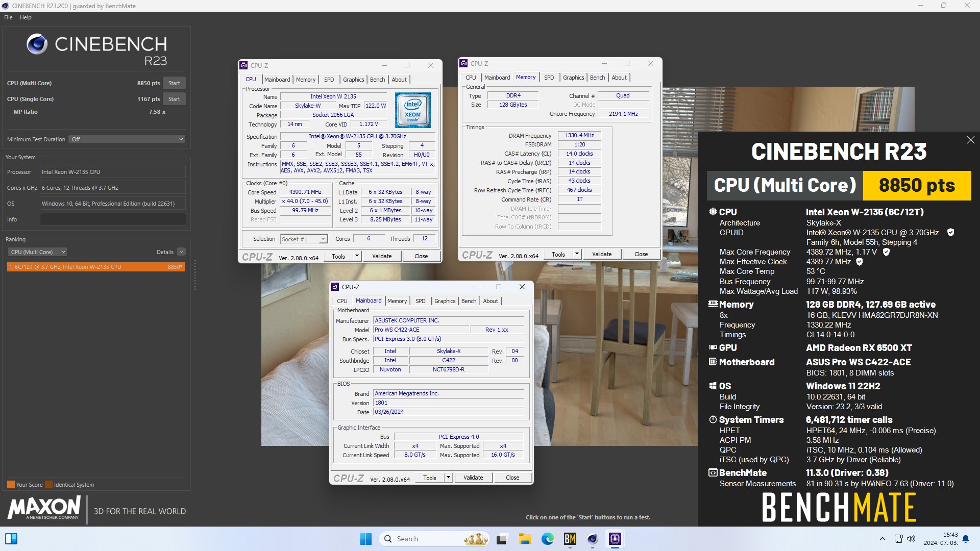Select the 6C/12T Xeon W-2135 ranking row

coord(96,267)
